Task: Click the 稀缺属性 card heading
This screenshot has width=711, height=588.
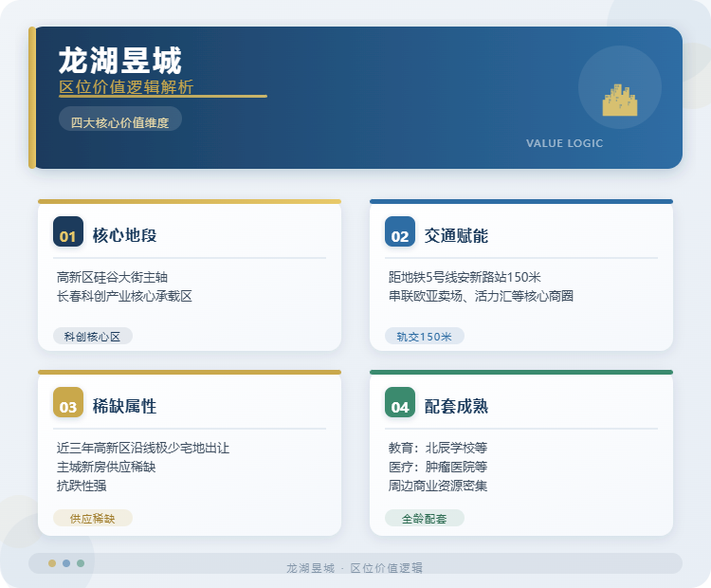Action: [125, 406]
